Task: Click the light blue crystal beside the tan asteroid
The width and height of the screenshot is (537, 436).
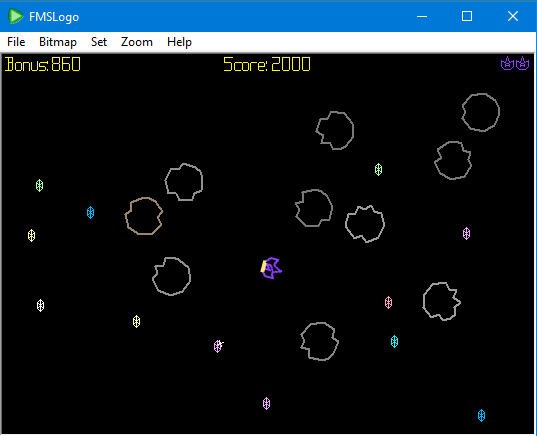Action: [90, 213]
